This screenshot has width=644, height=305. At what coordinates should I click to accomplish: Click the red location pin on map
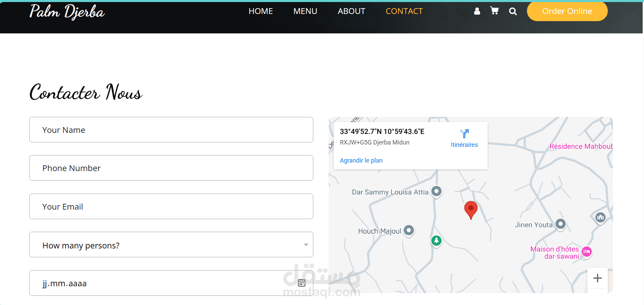click(x=471, y=210)
